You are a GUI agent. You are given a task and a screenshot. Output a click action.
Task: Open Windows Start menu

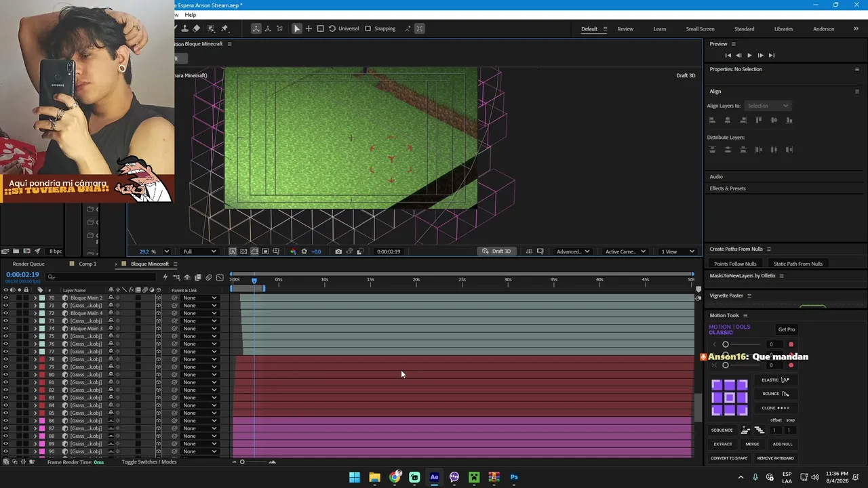pos(355,477)
